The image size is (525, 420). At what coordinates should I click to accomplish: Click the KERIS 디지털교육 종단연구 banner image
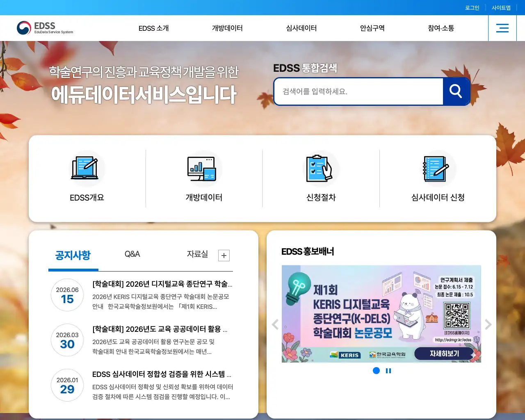[x=381, y=314]
